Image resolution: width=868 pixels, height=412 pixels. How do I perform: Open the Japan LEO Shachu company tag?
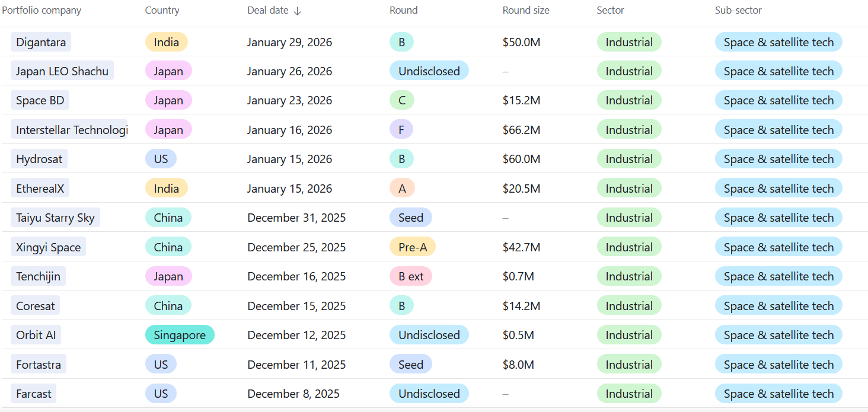pos(62,71)
